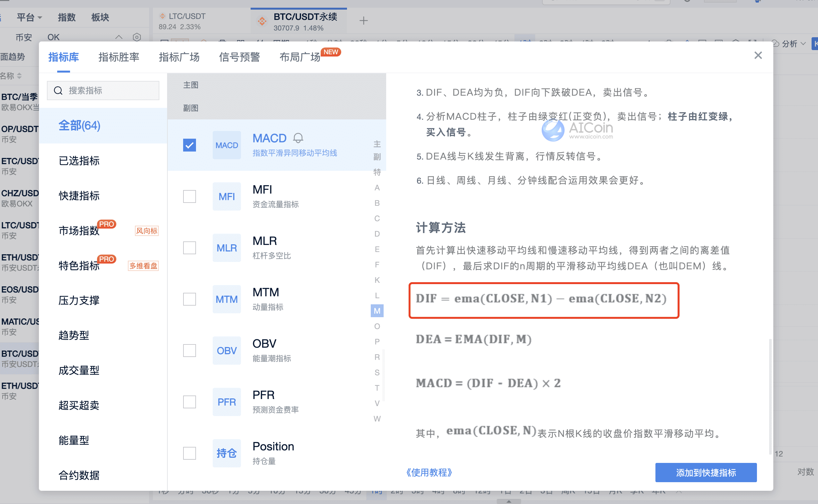Click the 持仓 Position thumbnail icon
This screenshot has width=818, height=504.
point(227,453)
